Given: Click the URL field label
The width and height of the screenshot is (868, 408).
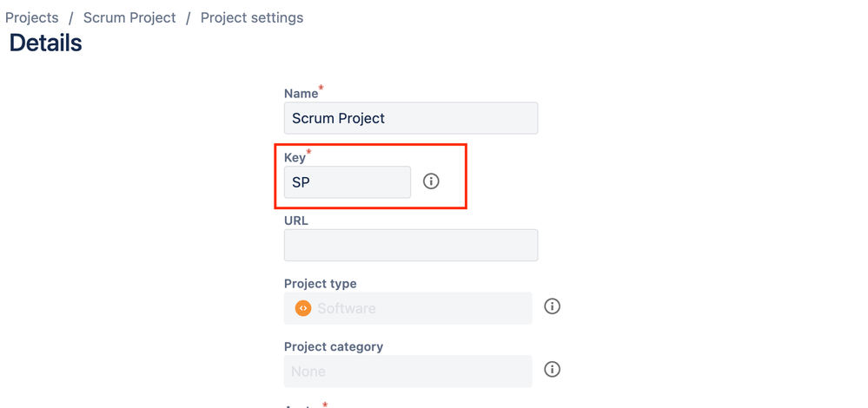Looking at the screenshot, I should click(296, 220).
